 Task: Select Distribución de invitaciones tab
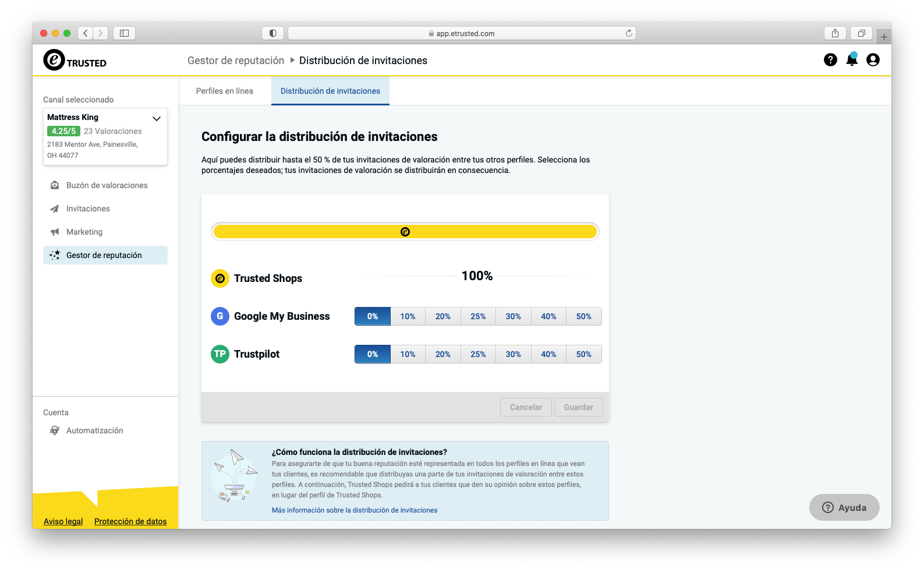[x=330, y=91]
